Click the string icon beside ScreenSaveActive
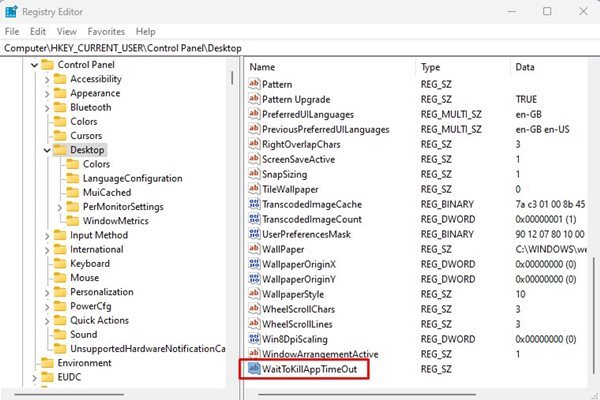 pyautogui.click(x=254, y=159)
